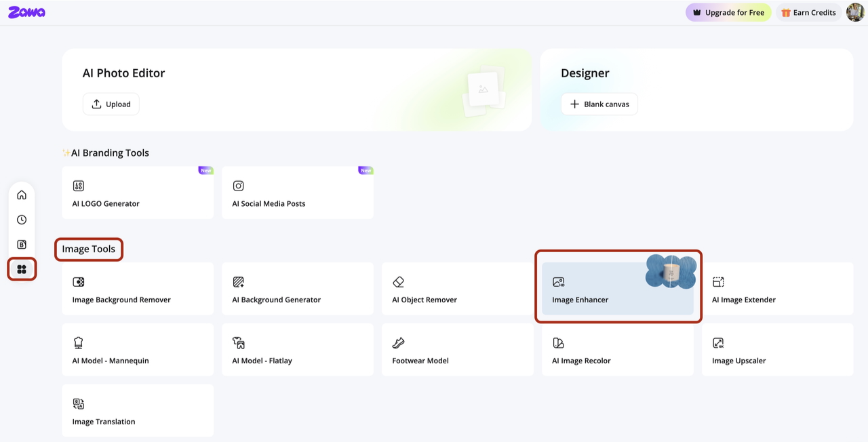Viewport: 868px width, 442px height.
Task: Click the Upload button in AI Photo Editor
Action: point(111,104)
